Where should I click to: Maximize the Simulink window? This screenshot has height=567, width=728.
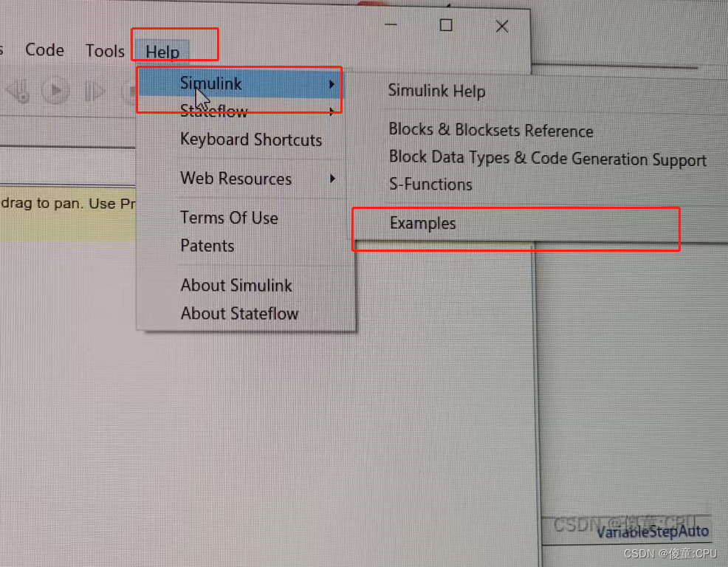pos(446,25)
